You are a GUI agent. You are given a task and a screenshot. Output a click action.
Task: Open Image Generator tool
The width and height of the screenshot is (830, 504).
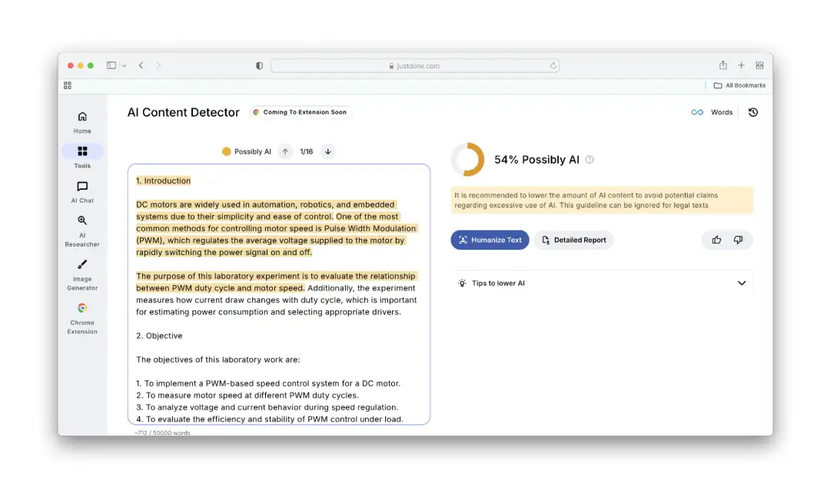[82, 275]
